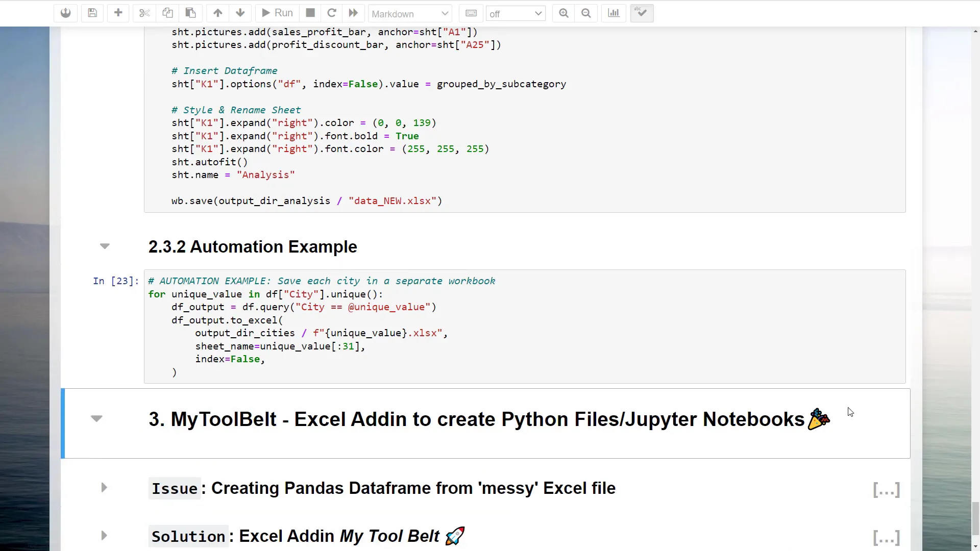Image resolution: width=980 pixels, height=551 pixels.
Task: Open the command palette keyboard icon
Action: 471,13
